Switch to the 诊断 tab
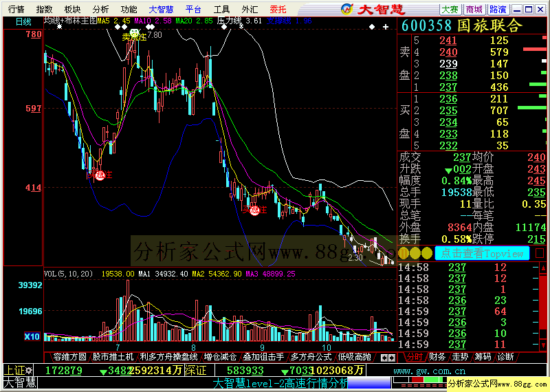550x392 pixels. click(506, 357)
